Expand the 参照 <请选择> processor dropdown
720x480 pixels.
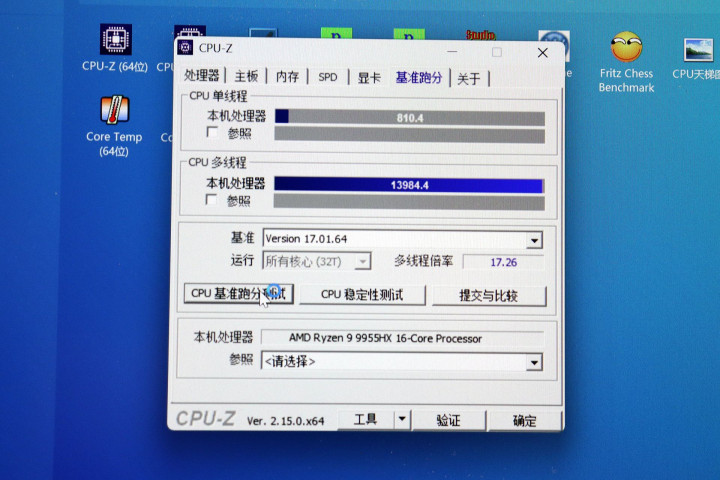pyautogui.click(x=534, y=362)
